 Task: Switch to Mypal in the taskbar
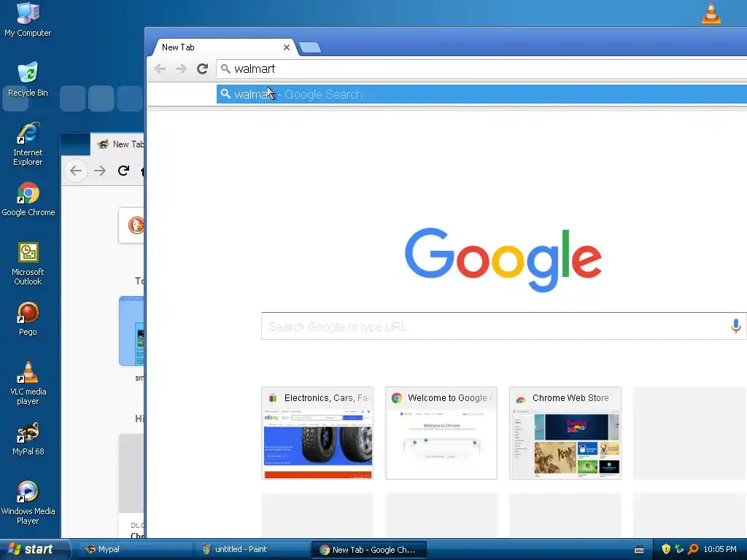135,549
